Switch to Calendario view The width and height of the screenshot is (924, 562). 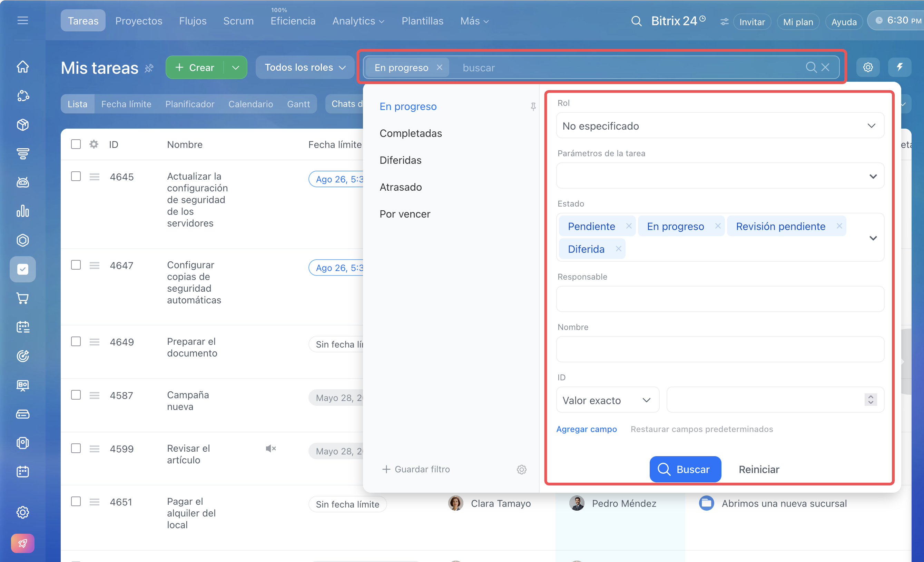click(250, 104)
